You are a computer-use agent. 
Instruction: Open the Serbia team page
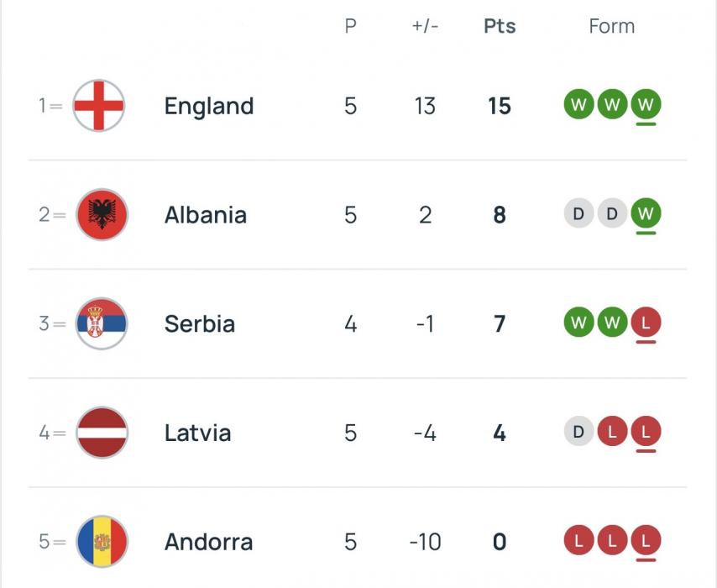pos(200,323)
